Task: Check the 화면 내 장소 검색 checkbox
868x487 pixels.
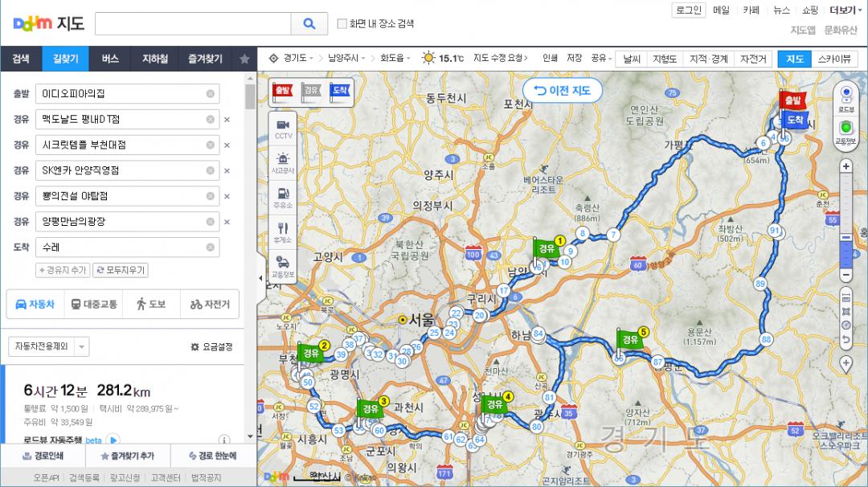Action: (342, 24)
